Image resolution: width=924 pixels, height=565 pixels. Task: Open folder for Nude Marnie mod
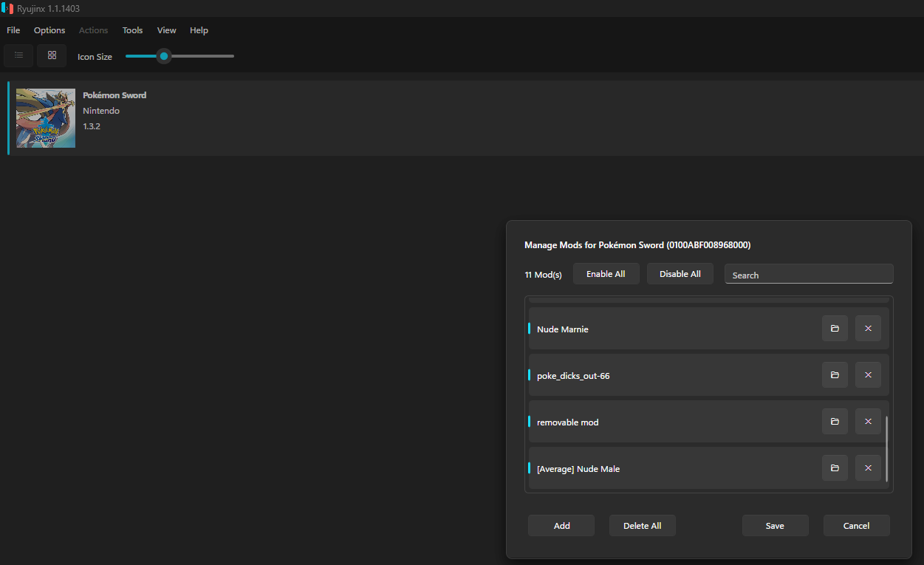tap(835, 329)
